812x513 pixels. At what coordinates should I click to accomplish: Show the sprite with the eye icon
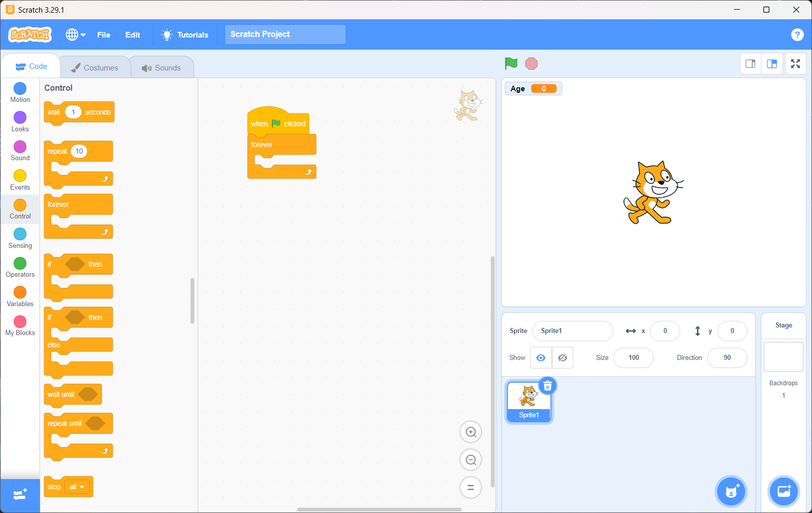click(541, 358)
